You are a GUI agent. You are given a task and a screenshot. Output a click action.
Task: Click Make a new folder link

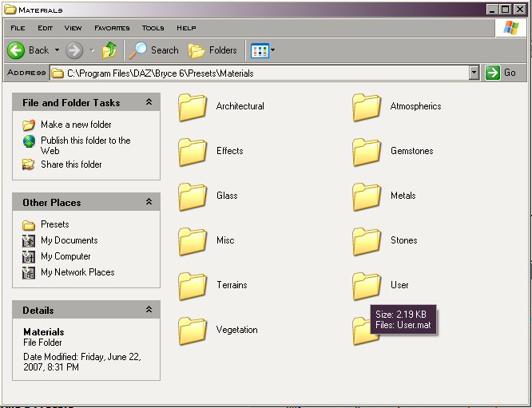tap(76, 125)
